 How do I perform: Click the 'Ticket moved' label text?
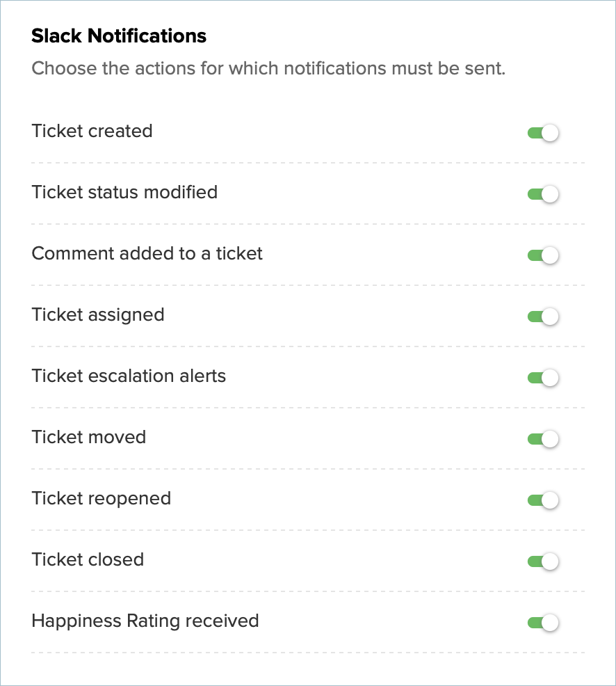click(89, 437)
